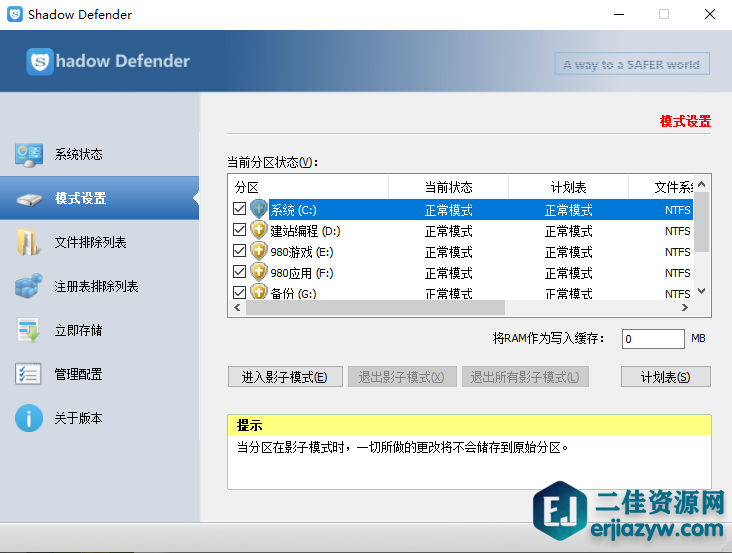The width and height of the screenshot is (732, 553).
Task: Uncheck the 备份 (G:) partition checkbox
Action: point(239,293)
